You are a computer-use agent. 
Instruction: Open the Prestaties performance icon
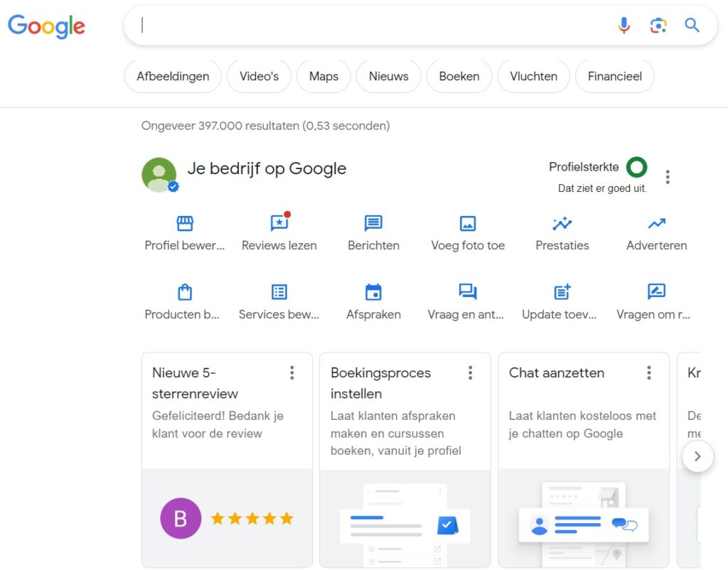562,223
